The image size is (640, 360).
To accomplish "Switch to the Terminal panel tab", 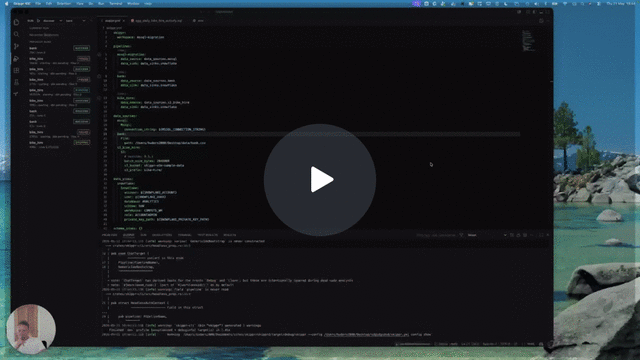I will [x=184, y=235].
